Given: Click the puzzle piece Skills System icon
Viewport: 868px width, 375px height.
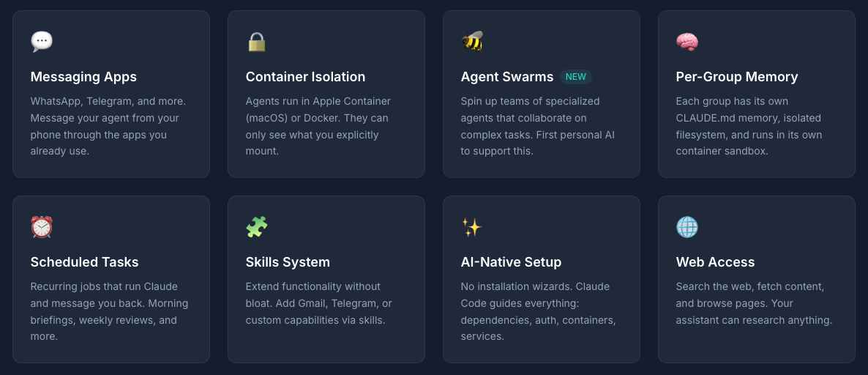Looking at the screenshot, I should (256, 227).
